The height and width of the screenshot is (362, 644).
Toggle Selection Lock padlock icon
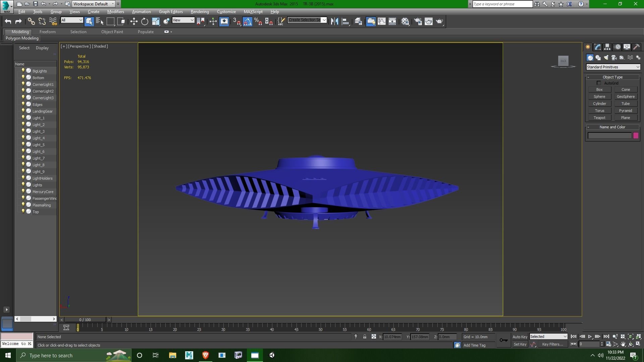[365, 337]
